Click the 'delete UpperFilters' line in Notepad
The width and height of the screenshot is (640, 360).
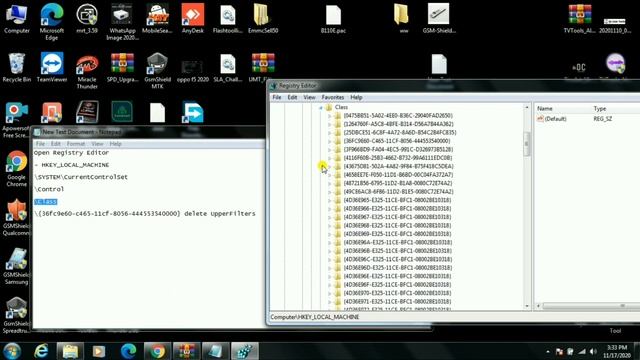tap(145, 213)
